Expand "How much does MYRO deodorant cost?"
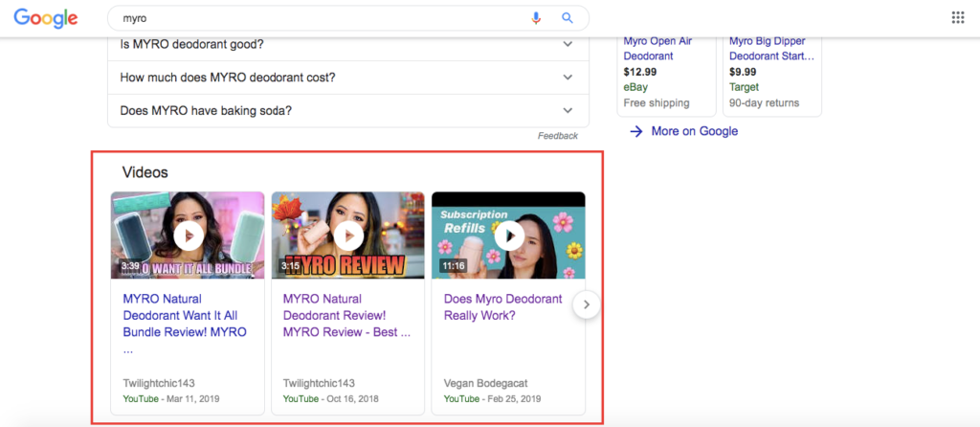Viewport: 980px width, 427px height. pyautogui.click(x=348, y=78)
